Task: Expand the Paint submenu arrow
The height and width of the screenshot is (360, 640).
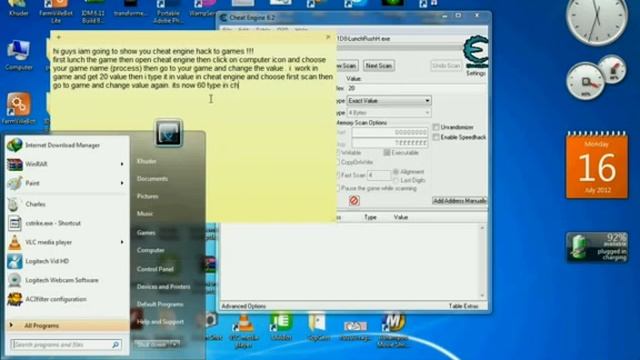Action: tap(122, 183)
